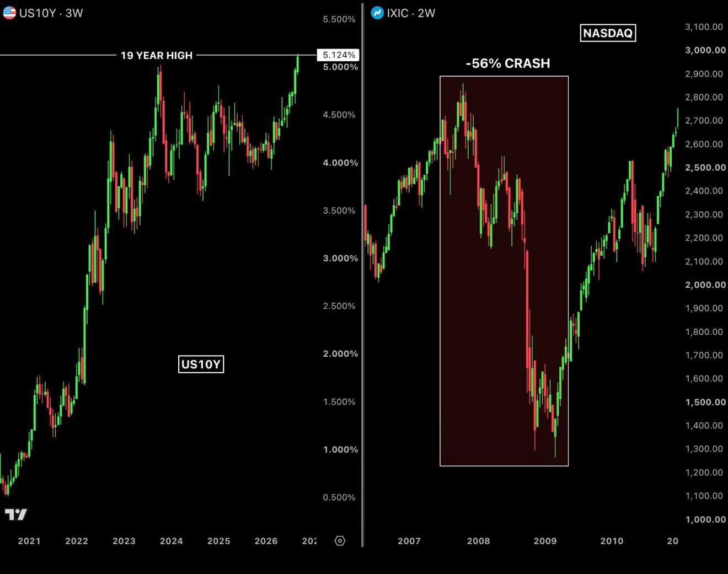Select the 5.124% price label
Screen dimensions: 728x574
pos(339,55)
